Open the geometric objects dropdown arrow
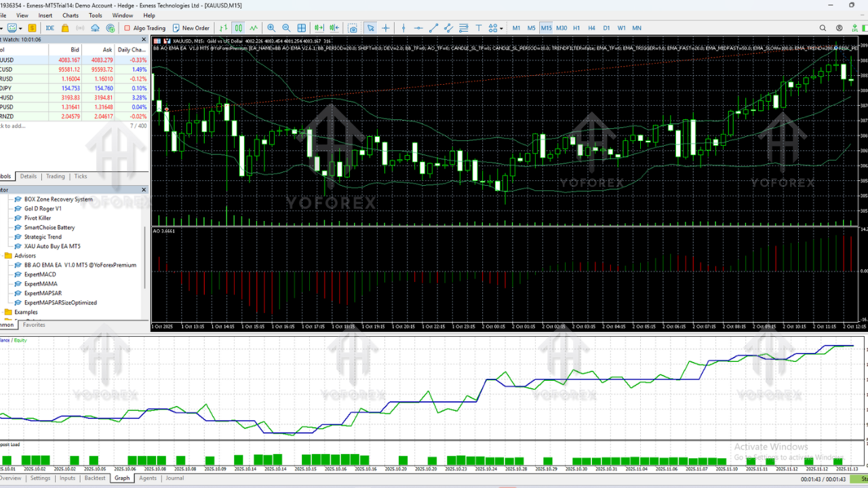This screenshot has height=488, width=868. pyautogui.click(x=502, y=28)
